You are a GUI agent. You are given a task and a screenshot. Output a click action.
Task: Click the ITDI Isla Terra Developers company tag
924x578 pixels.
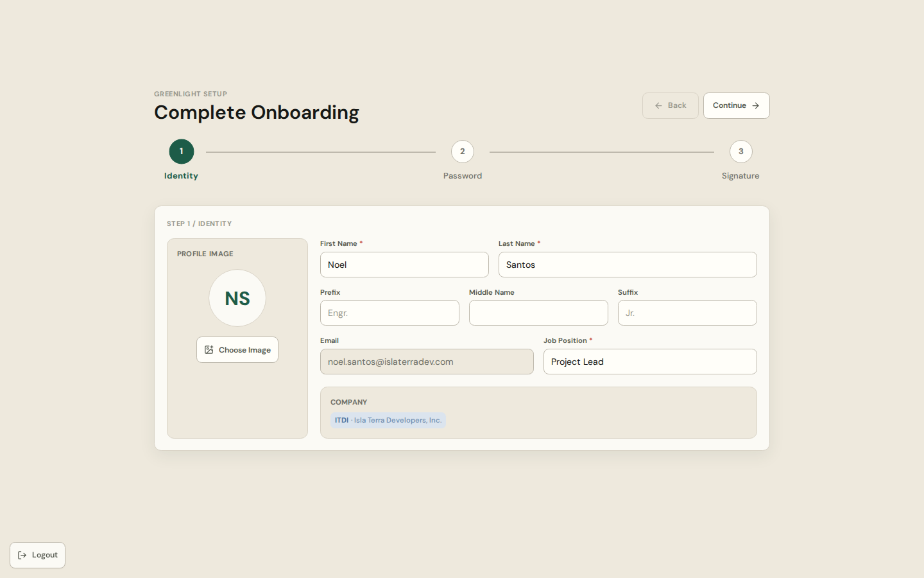pos(388,420)
